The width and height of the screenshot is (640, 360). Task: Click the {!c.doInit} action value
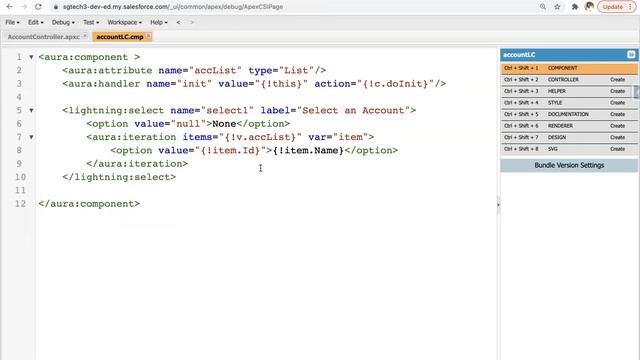395,84
